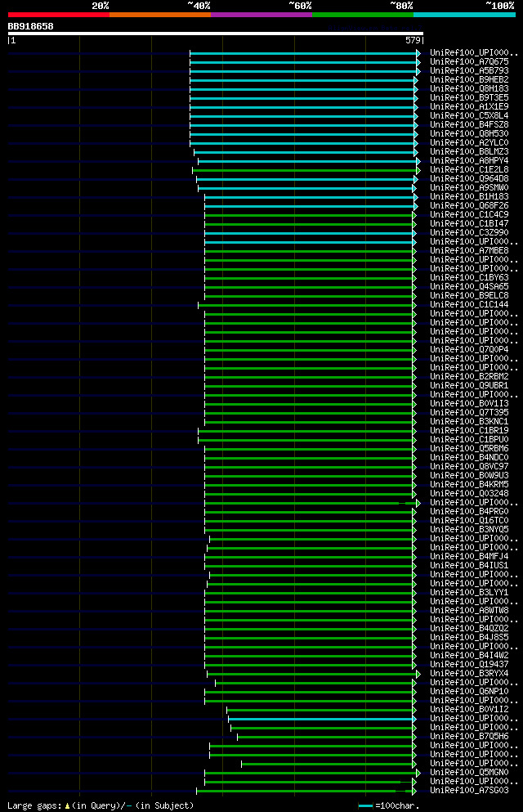Select UniRef100_B2RBM2 label
523x812 pixels.
(x=469, y=376)
